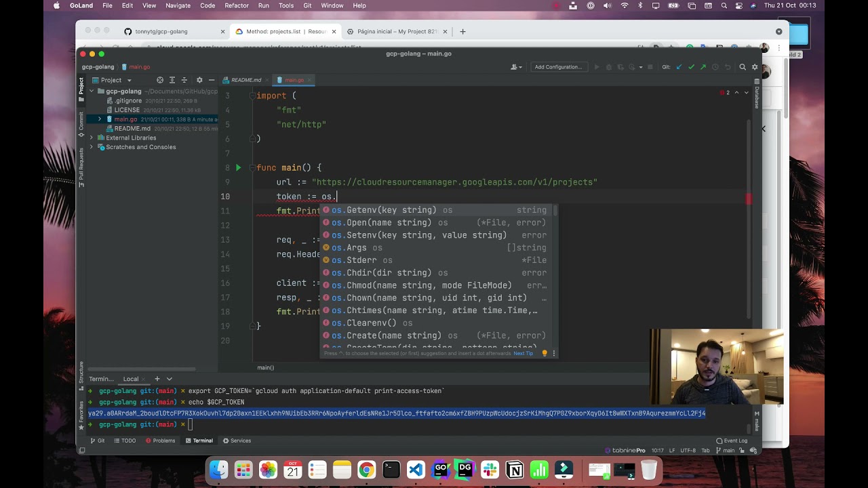Open the new terminal tab plus button
Viewport: 868px width, 488px height.
tap(157, 379)
